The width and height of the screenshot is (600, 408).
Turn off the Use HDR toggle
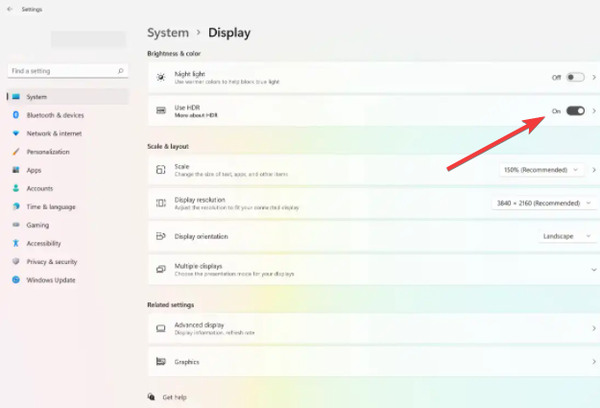tap(575, 111)
